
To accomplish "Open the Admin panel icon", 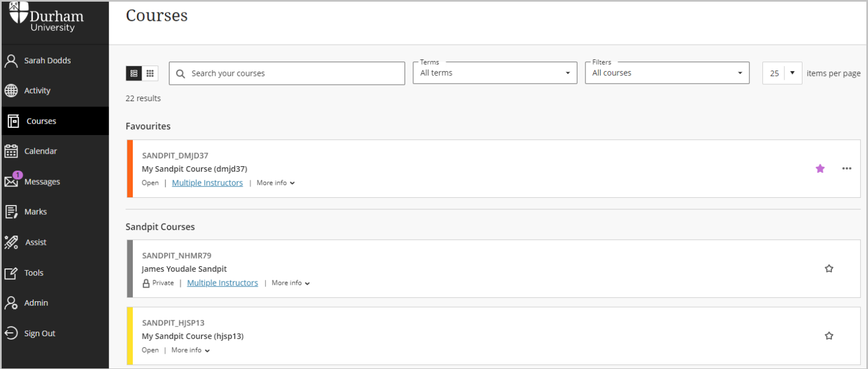I will (11, 302).
